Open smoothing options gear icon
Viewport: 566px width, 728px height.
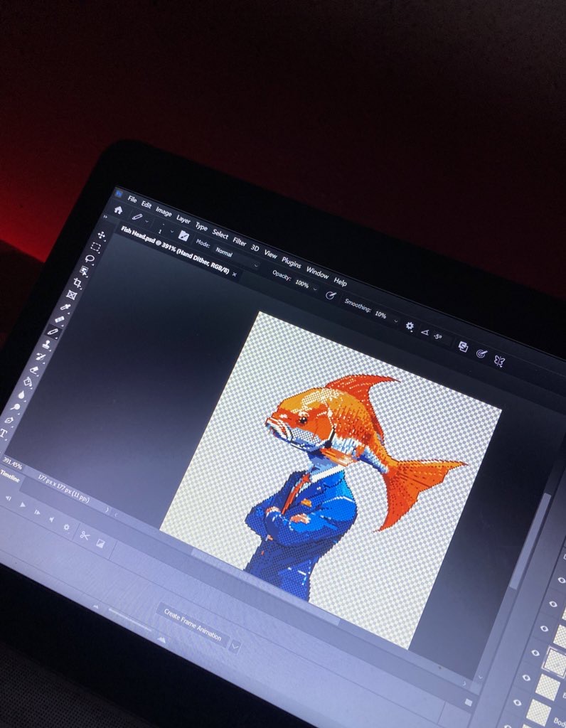(410, 326)
